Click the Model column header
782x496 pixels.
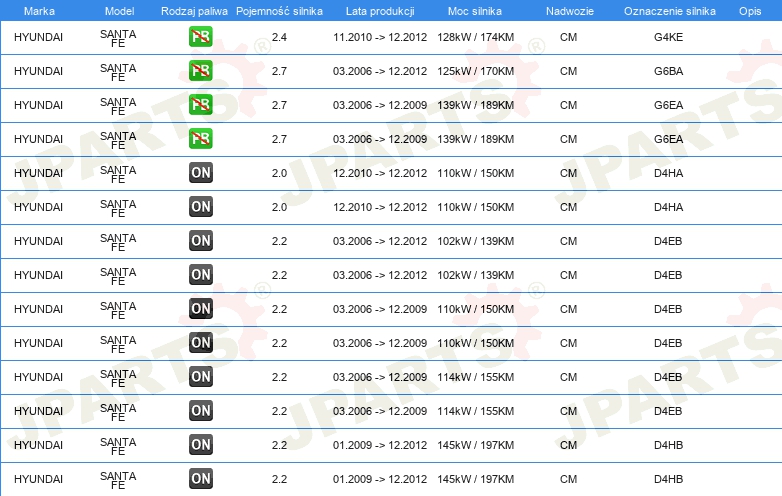coord(120,11)
